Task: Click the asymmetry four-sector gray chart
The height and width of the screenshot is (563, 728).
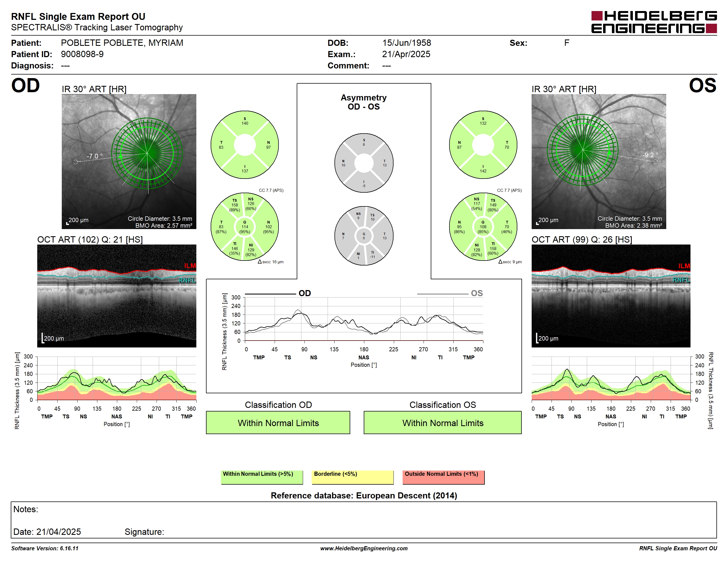Action: pos(364,163)
